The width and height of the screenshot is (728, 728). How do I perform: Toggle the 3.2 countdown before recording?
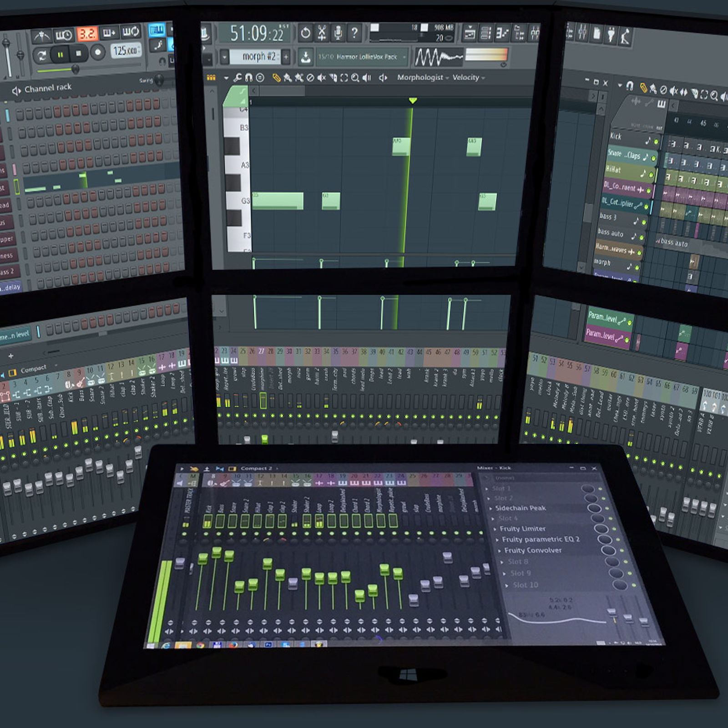[x=87, y=34]
